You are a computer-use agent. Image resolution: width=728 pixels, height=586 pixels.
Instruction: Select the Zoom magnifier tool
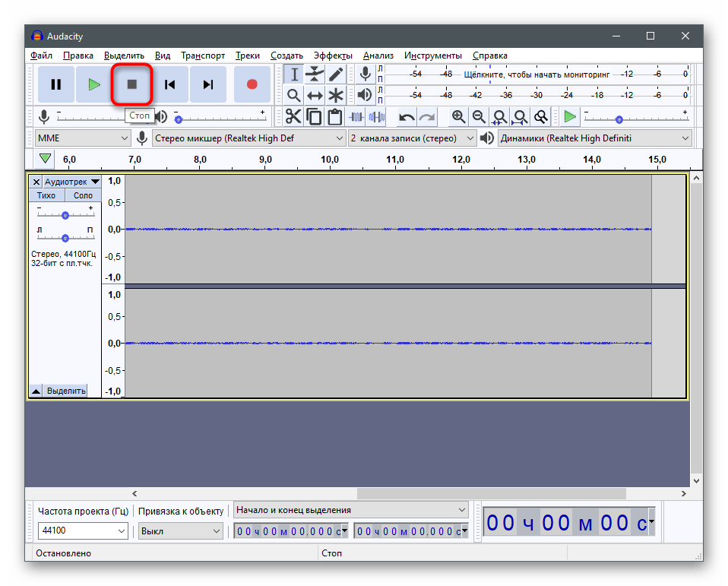click(x=294, y=95)
